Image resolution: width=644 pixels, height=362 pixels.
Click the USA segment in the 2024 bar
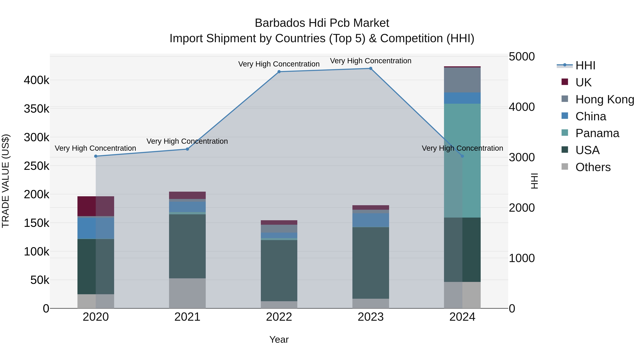point(462,250)
